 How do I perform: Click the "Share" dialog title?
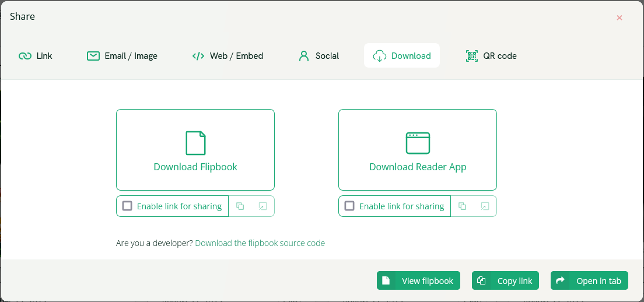click(x=22, y=16)
